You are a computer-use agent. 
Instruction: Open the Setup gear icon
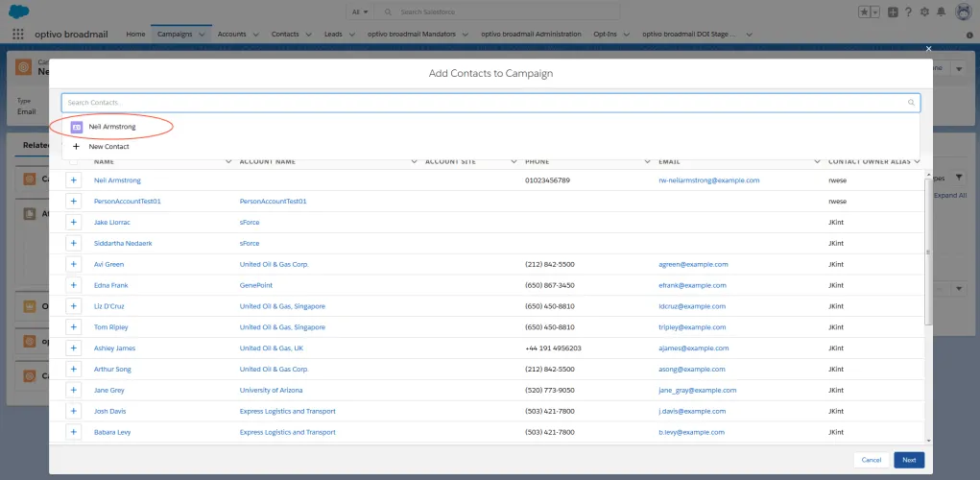click(x=924, y=12)
